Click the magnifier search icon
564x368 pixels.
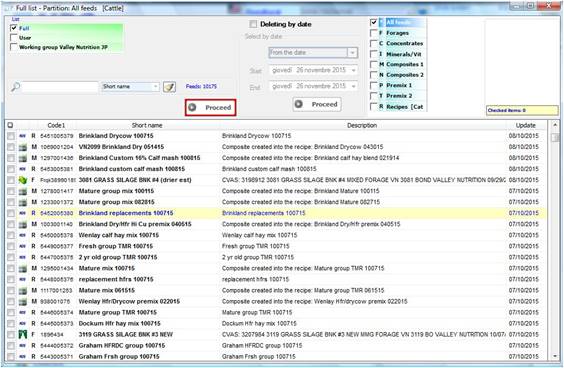point(15,87)
